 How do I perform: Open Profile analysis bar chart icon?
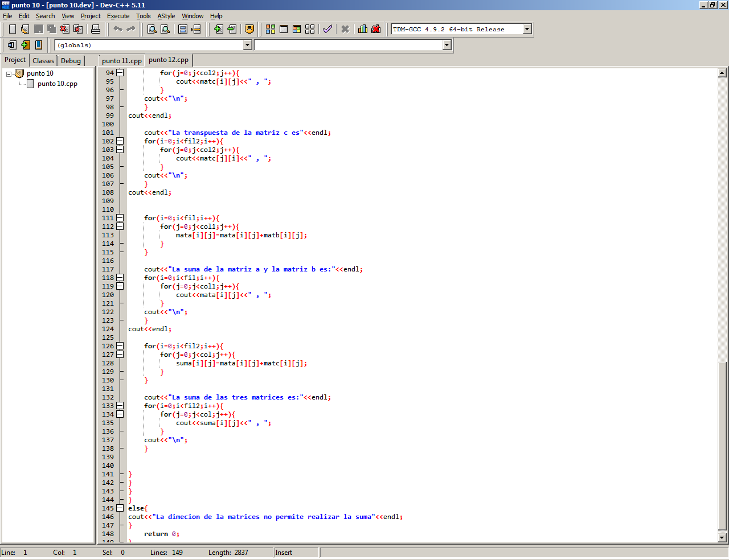[363, 29]
